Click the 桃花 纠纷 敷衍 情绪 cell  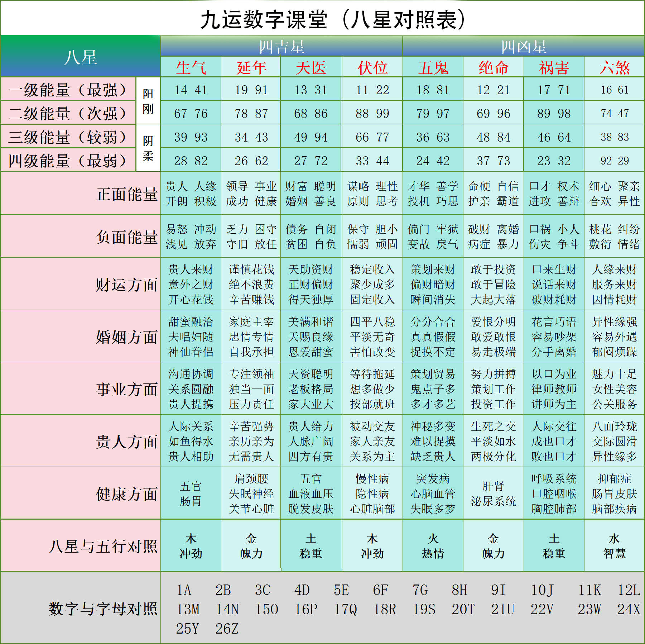click(615, 236)
